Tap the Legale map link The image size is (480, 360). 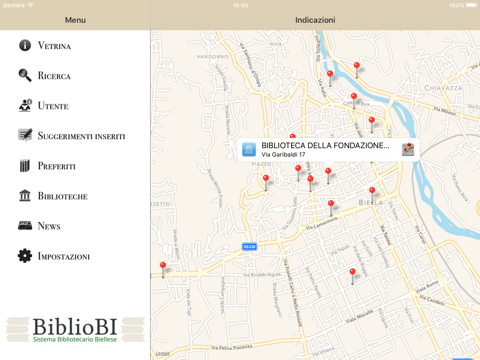pyautogui.click(x=163, y=353)
